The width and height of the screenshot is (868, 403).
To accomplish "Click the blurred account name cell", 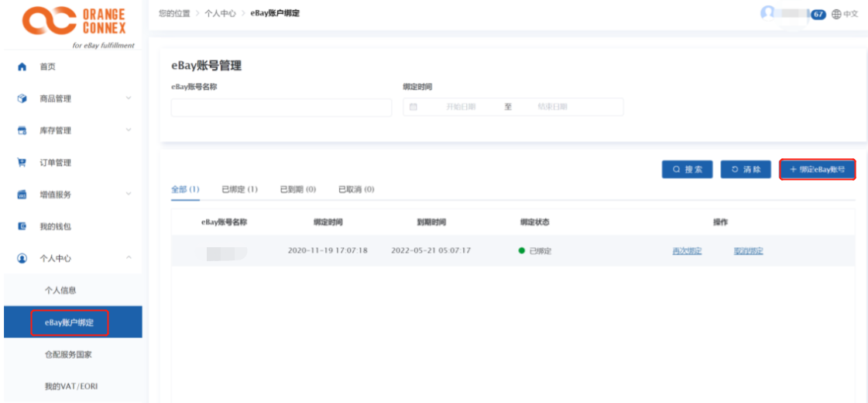I will (227, 254).
